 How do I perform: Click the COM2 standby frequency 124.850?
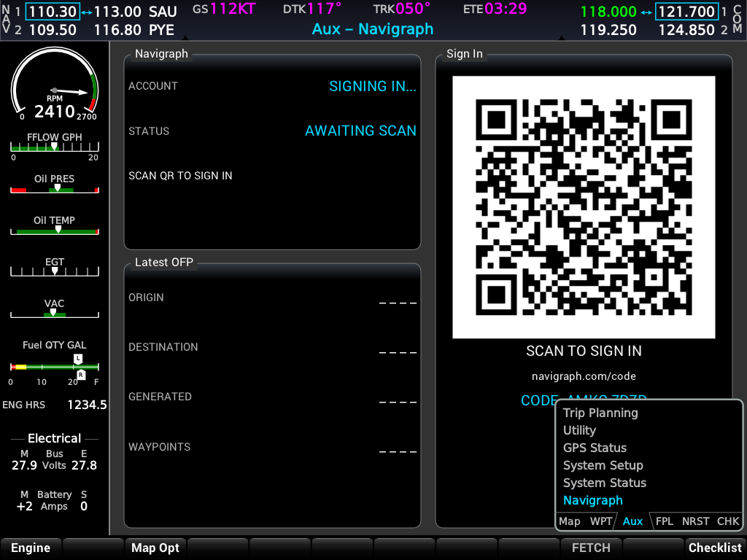(x=686, y=30)
